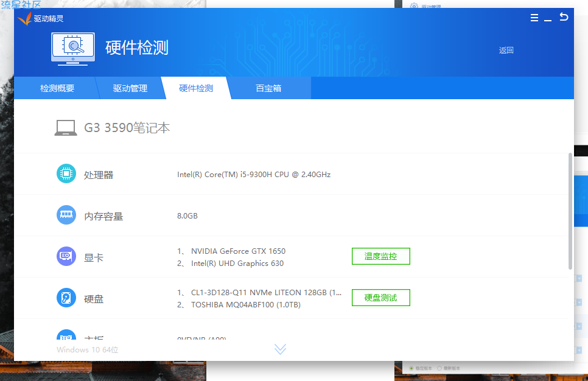Click the 驱动精灵 title text
Image resolution: width=588 pixels, height=381 pixels.
[49, 19]
